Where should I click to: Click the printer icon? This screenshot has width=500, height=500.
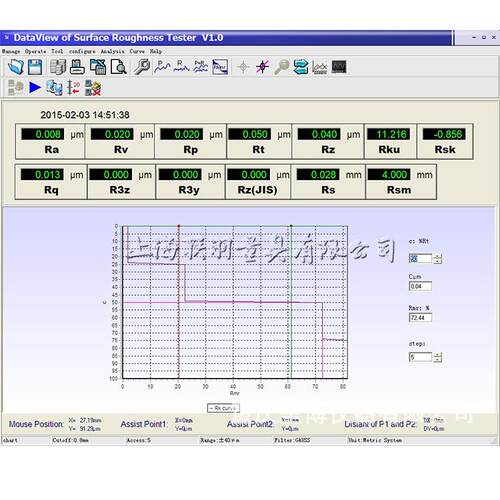point(77,67)
